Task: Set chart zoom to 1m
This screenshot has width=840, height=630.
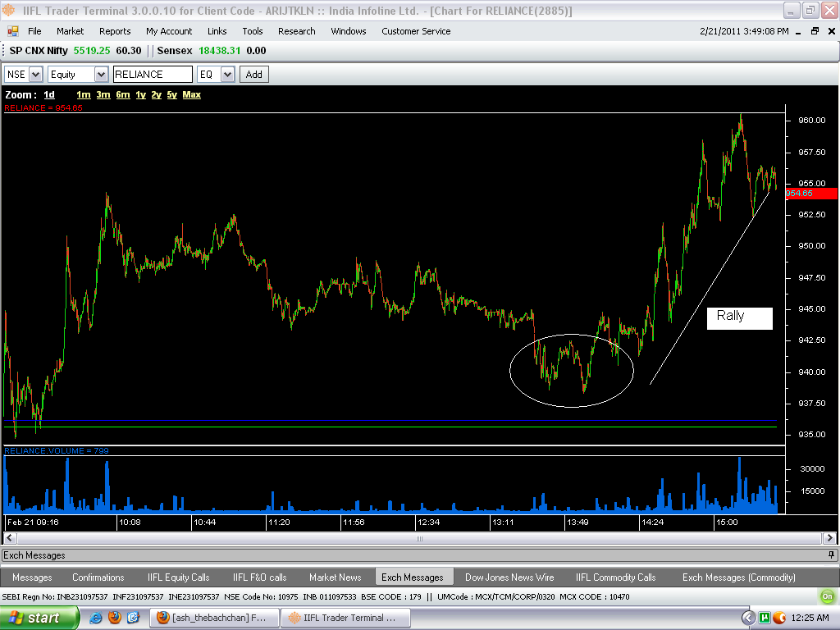Action: point(84,95)
